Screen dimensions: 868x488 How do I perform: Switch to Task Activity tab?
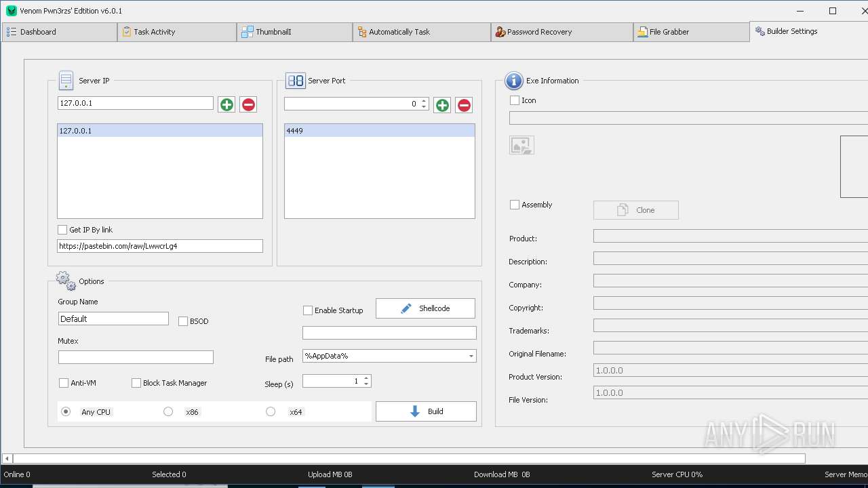click(177, 32)
